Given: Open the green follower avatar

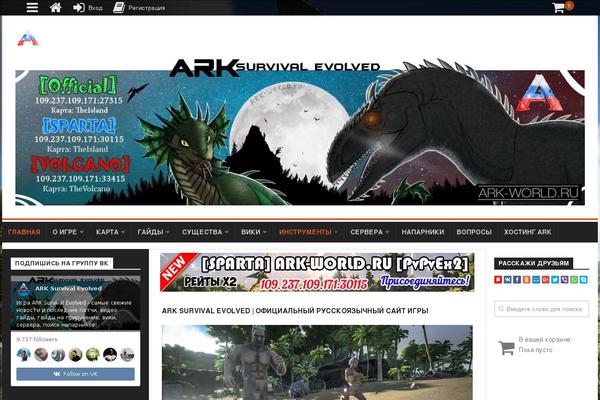Looking at the screenshot, I should 93,355.
